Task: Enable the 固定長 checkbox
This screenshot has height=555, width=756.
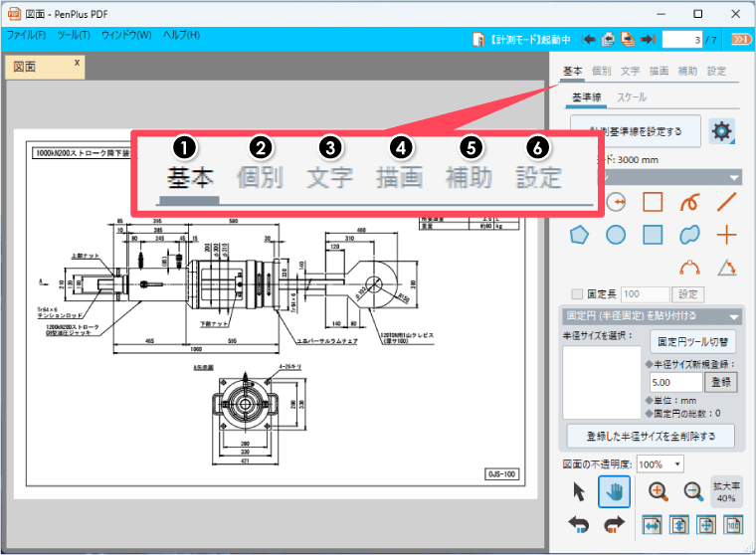Action: click(578, 294)
